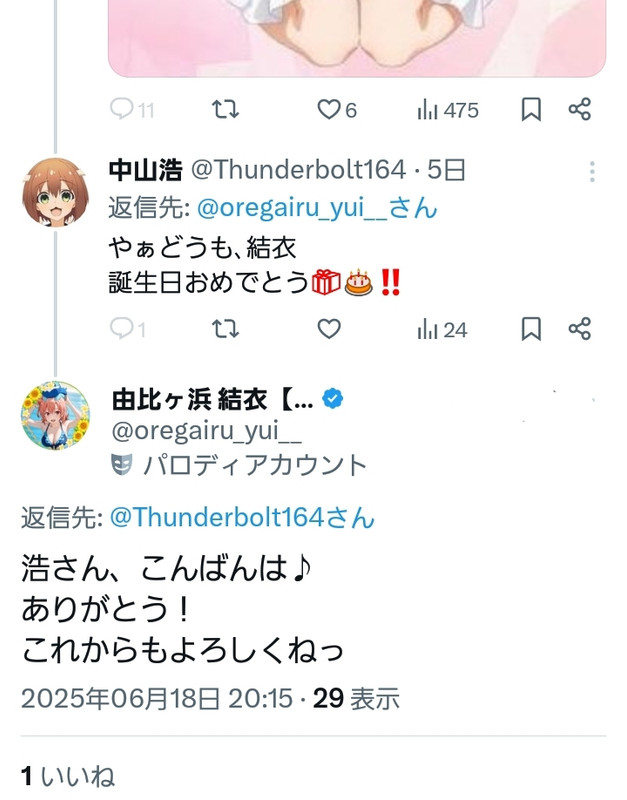Like the post showing 6 likes
Viewport: 627px width, 800px height.
click(x=337, y=110)
